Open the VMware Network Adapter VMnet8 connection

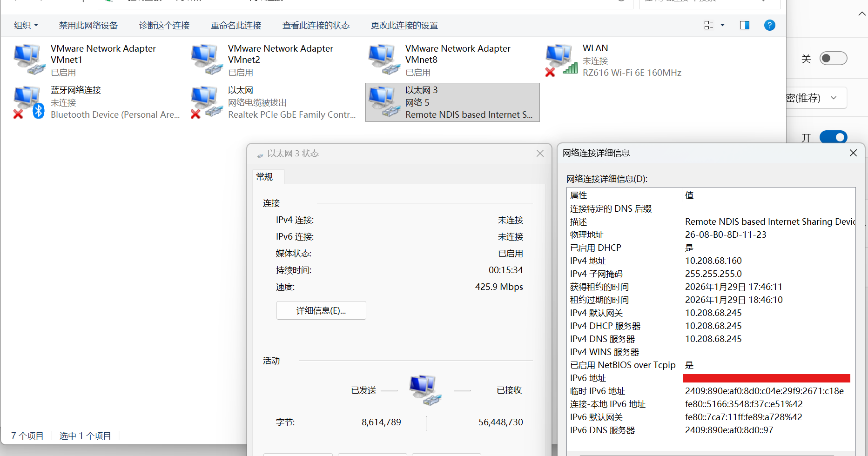click(383, 58)
